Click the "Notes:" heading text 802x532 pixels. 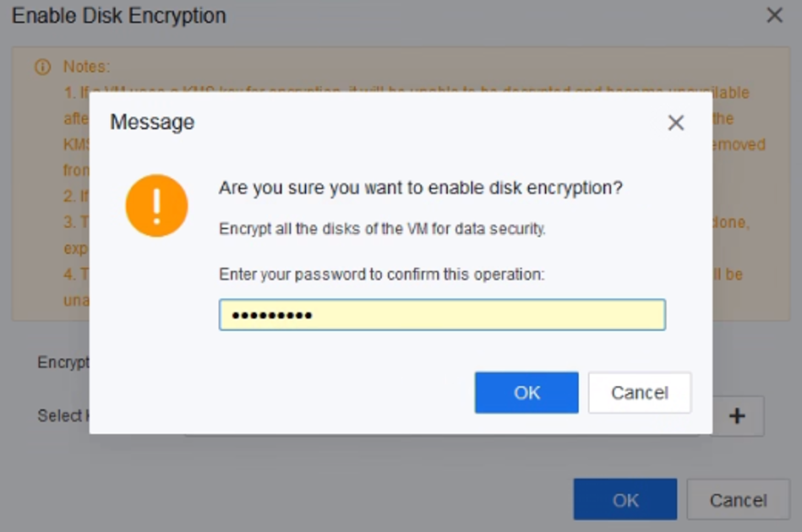(x=86, y=67)
